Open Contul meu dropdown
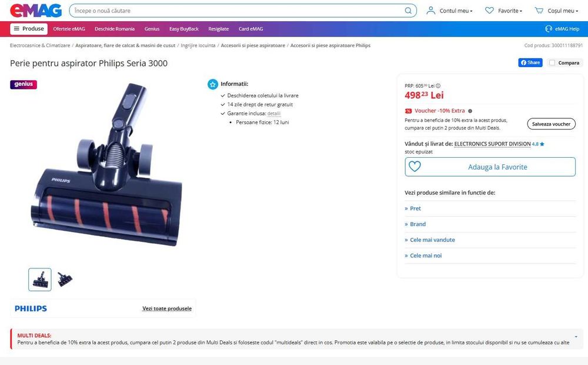This screenshot has height=365, width=588. click(450, 11)
